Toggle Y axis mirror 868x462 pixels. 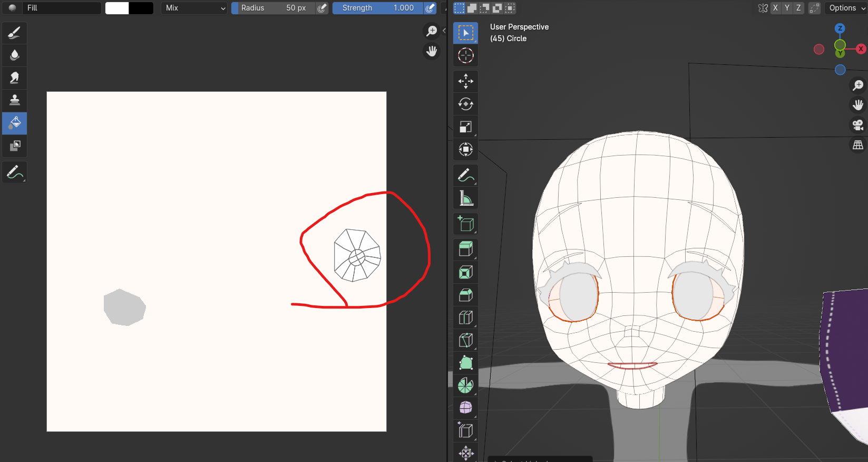coord(787,8)
